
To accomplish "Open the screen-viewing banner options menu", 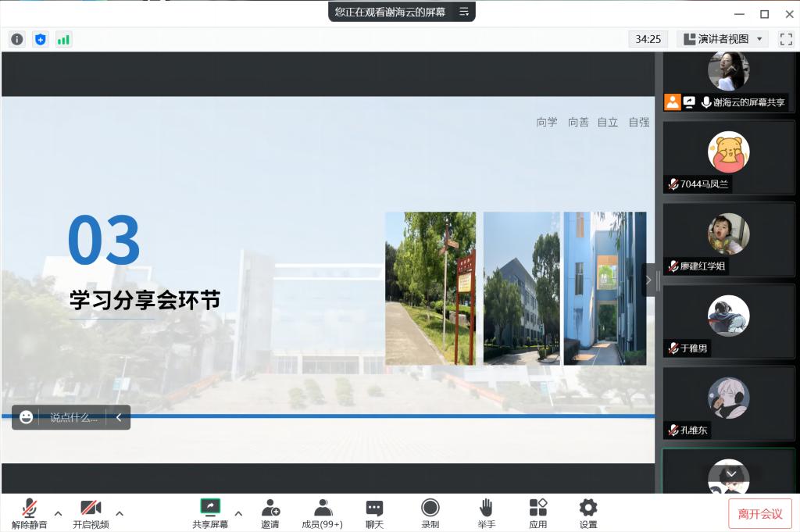I will coord(464,12).
